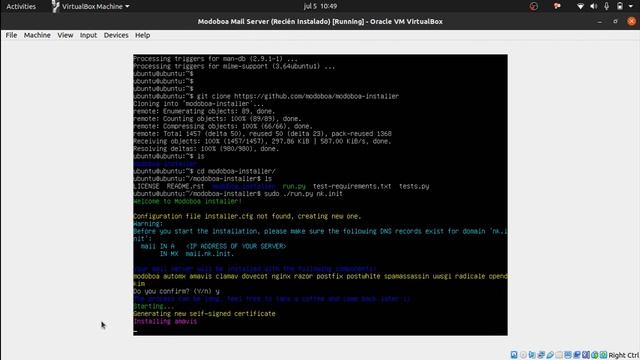Open the Machine menu
Image resolution: width=640 pixels, height=360 pixels.
37,35
